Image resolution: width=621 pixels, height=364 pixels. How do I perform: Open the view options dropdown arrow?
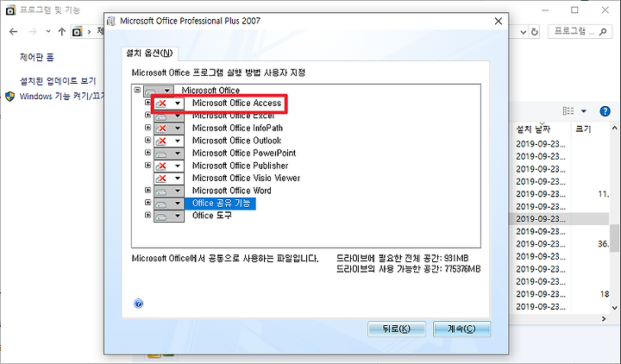583,111
